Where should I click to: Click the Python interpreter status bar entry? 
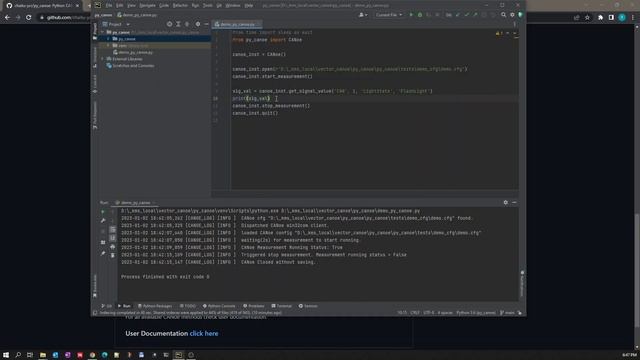click(476, 313)
